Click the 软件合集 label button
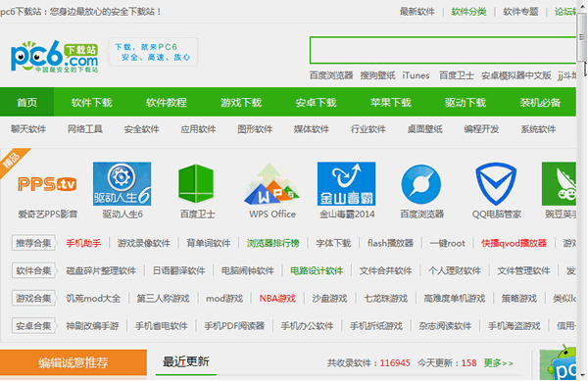This screenshot has width=588, height=381. click(33, 270)
